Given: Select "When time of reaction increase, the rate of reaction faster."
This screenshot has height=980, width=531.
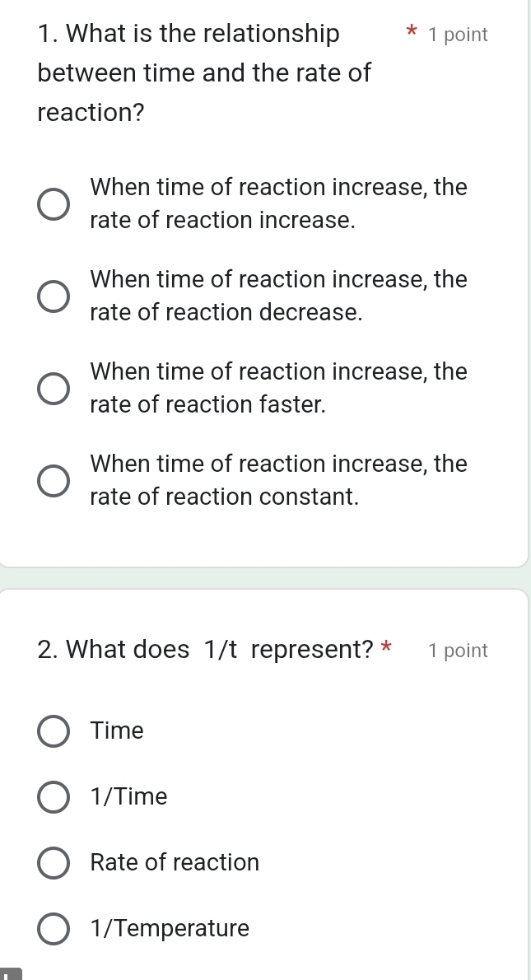Looking at the screenshot, I should [x=52, y=388].
